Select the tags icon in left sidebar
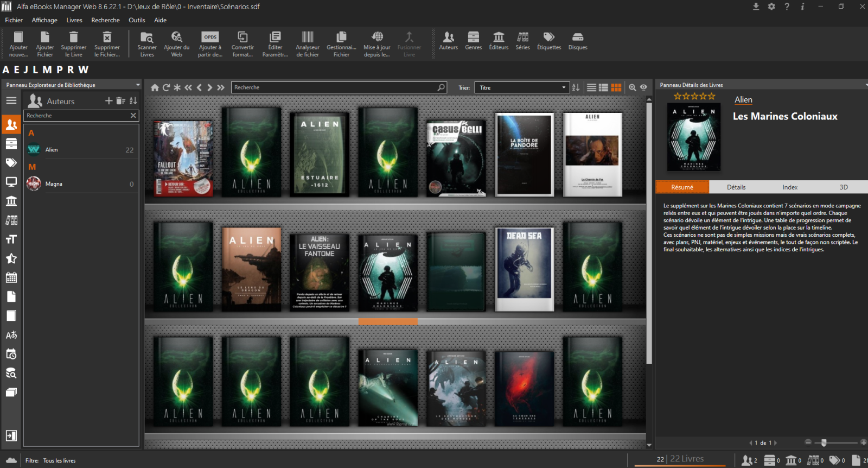Screen dimensions: 868x468 click(x=11, y=163)
